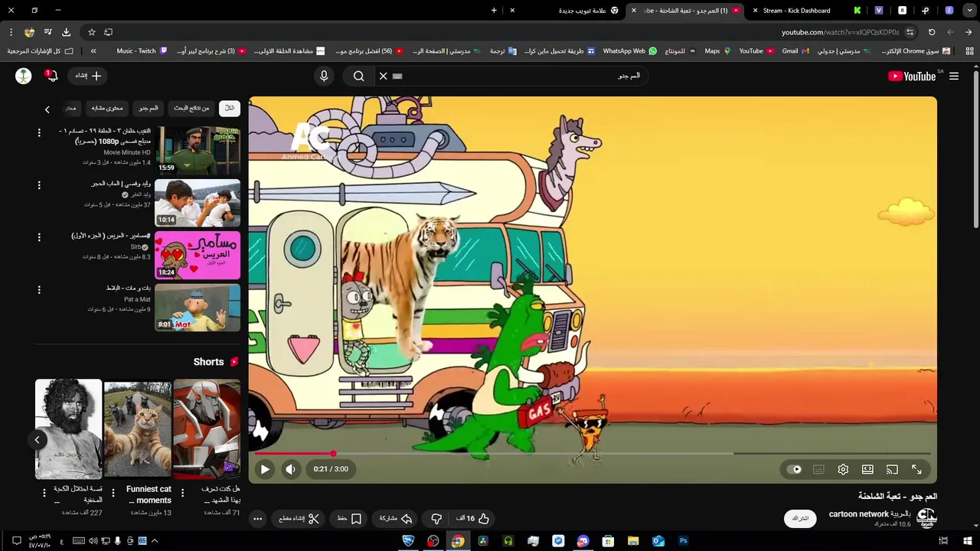Open the Gmail bookmark
980x551 pixels.
794,51
